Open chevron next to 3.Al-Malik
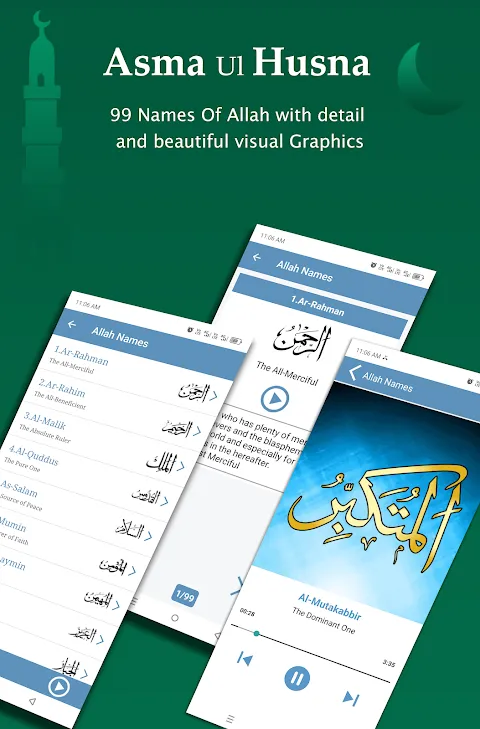 coord(180,466)
